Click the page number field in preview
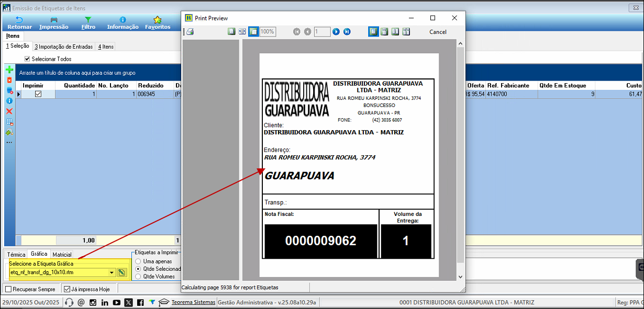644x309 pixels. pos(321,32)
